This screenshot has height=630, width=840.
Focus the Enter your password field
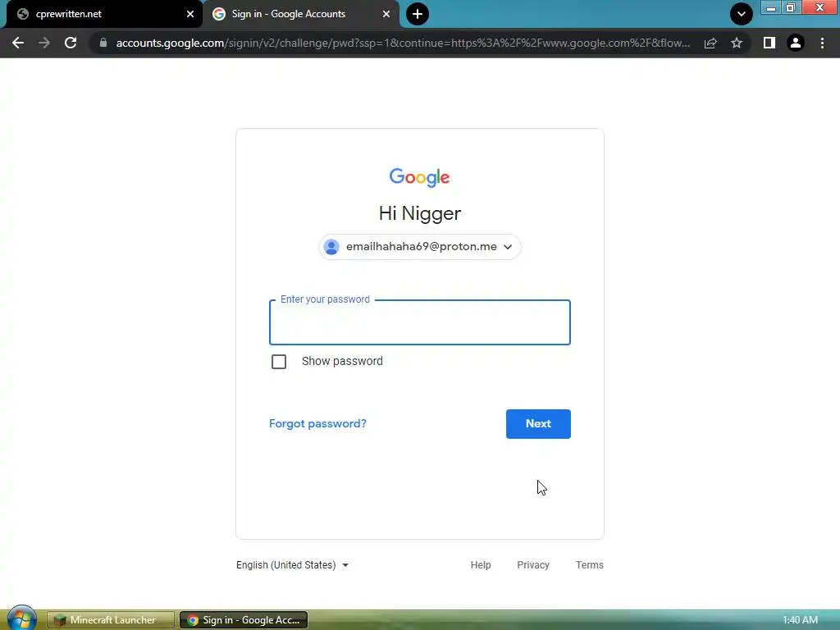[x=420, y=322]
